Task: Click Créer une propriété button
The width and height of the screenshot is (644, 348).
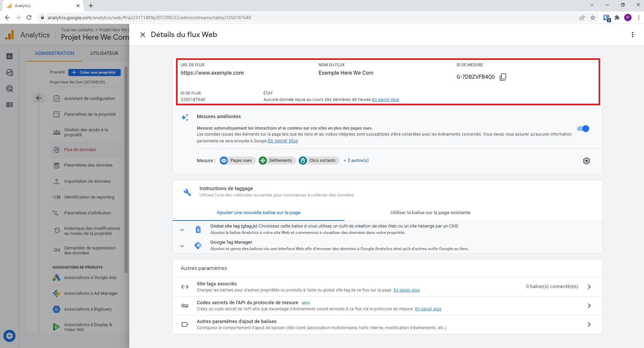Action: 95,72
